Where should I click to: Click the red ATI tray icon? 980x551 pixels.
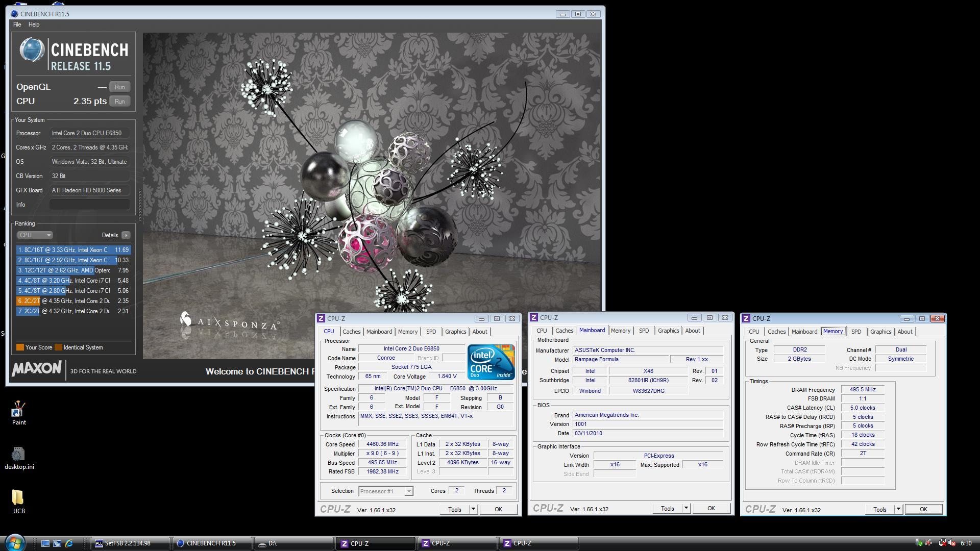(x=928, y=543)
